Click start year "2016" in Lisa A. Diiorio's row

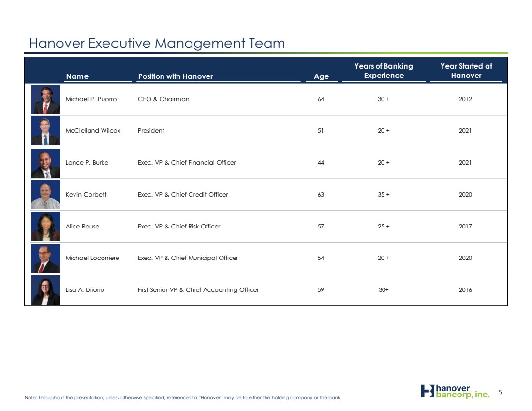point(465,290)
